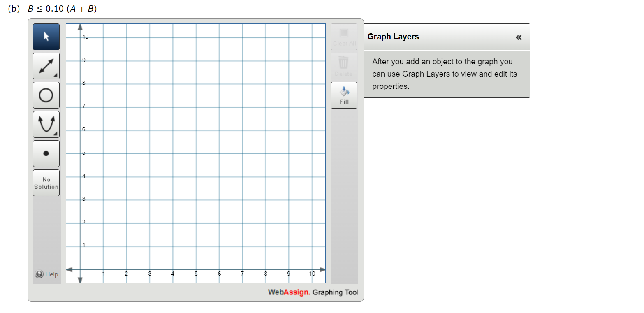Select the parabola drawing tool
644x313 pixels.
point(46,124)
